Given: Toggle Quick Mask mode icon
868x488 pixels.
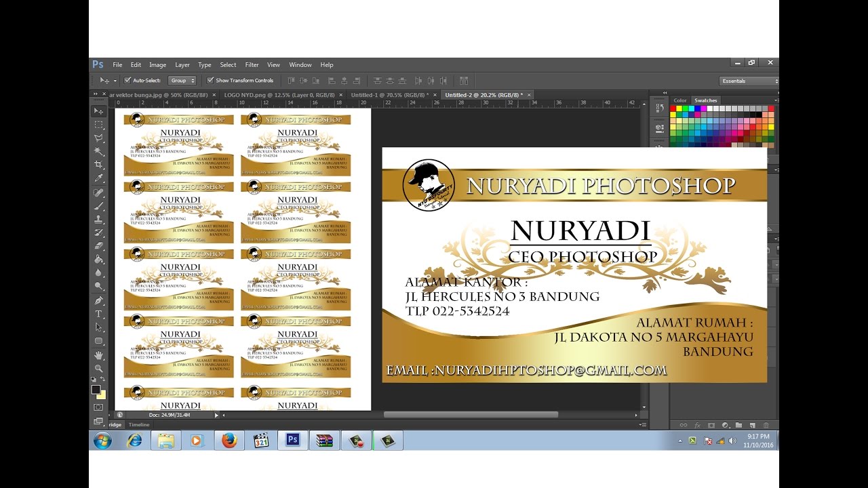Looking at the screenshot, I should pyautogui.click(x=99, y=407).
